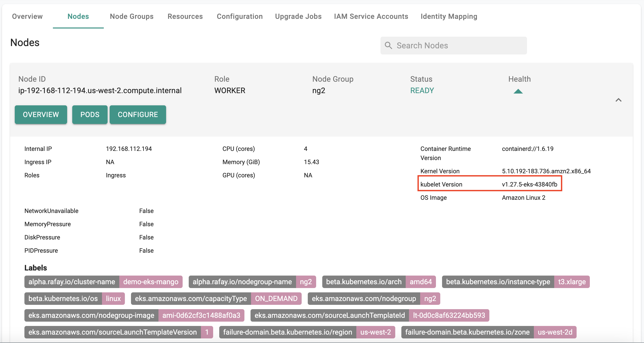Click the demo-eks-mango label value
This screenshot has width=644, height=343.
[x=151, y=282]
